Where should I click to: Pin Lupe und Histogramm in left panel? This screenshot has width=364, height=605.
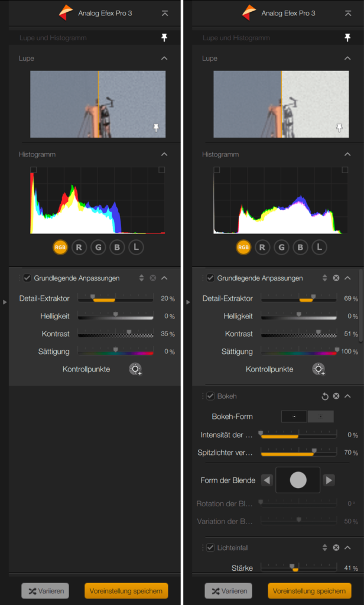click(164, 37)
